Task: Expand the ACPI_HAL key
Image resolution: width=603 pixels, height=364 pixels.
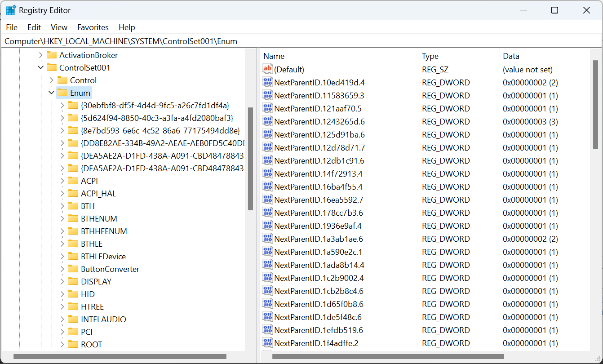Action: coord(62,193)
